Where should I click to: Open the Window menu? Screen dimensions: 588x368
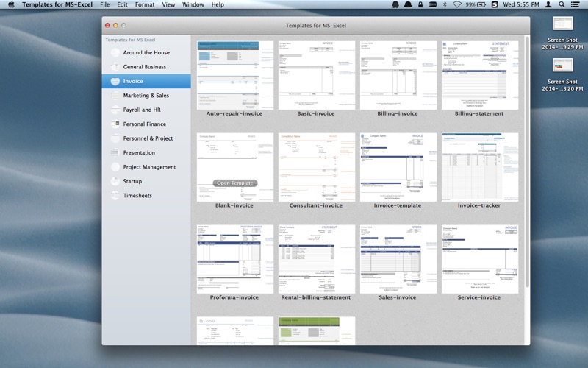click(193, 4)
